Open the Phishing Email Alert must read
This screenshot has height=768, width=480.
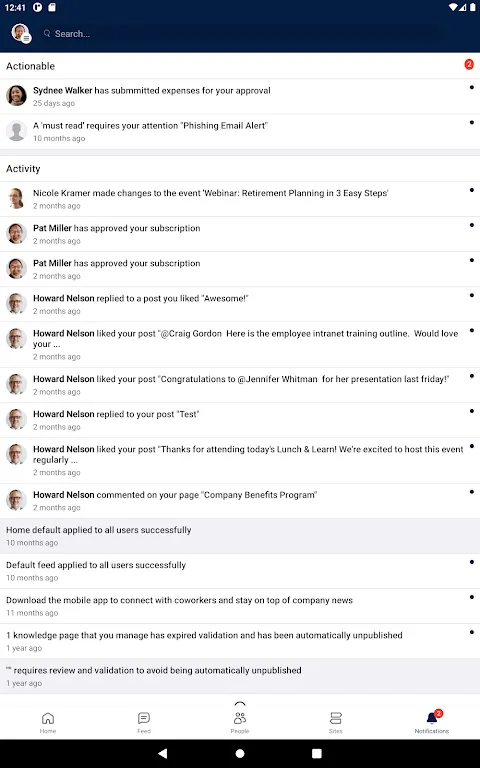(x=240, y=132)
